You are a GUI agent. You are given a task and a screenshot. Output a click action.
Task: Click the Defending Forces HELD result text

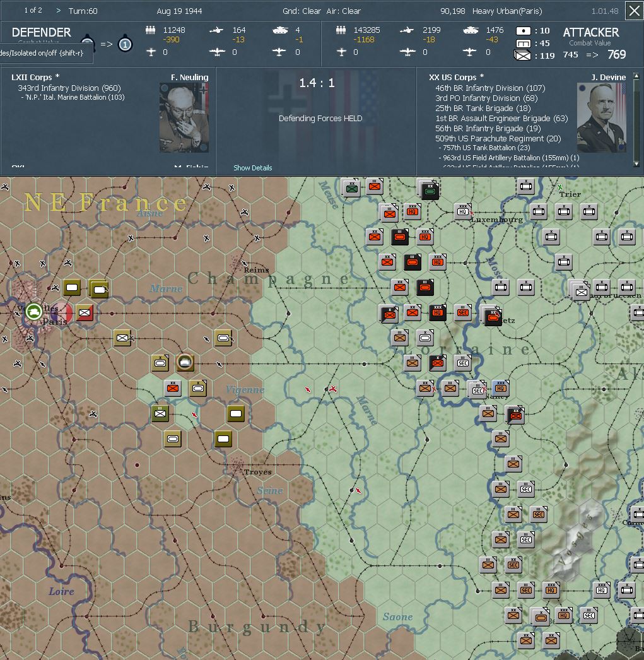click(320, 118)
